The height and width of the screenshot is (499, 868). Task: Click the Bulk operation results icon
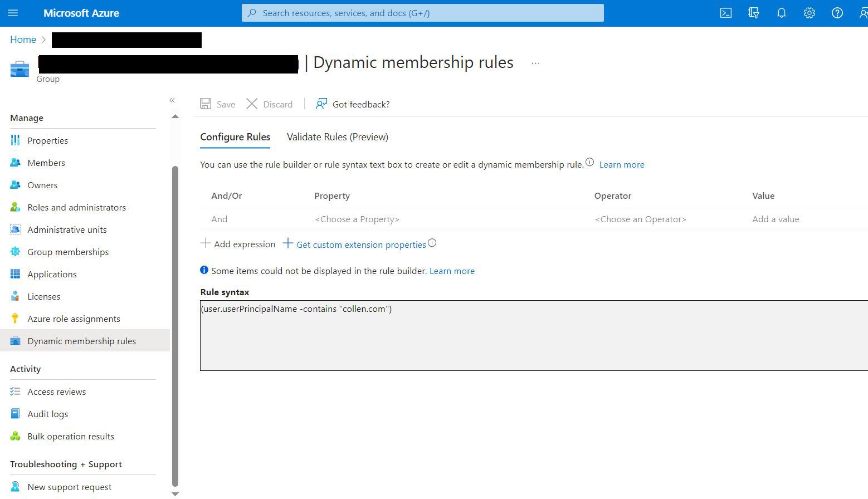coord(15,436)
